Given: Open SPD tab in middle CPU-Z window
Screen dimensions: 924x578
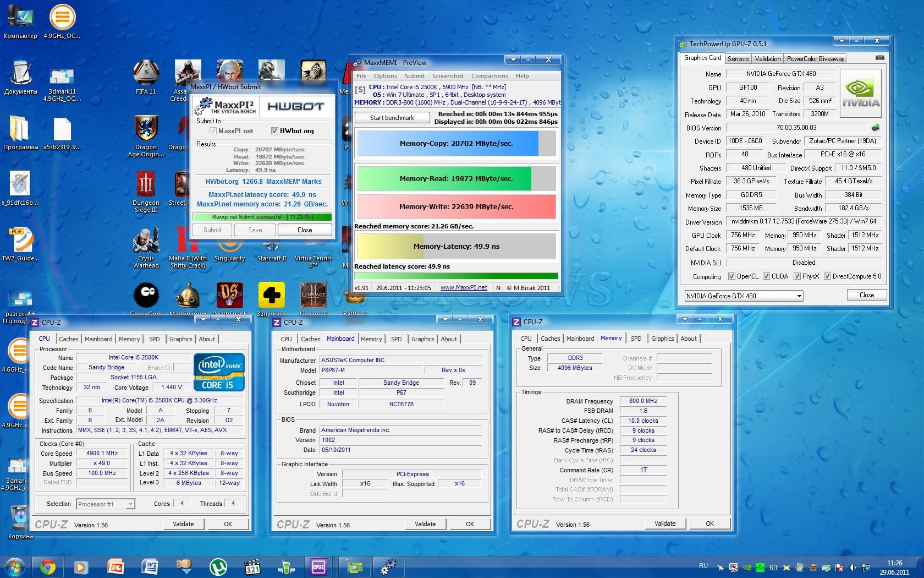Looking at the screenshot, I should (397, 339).
